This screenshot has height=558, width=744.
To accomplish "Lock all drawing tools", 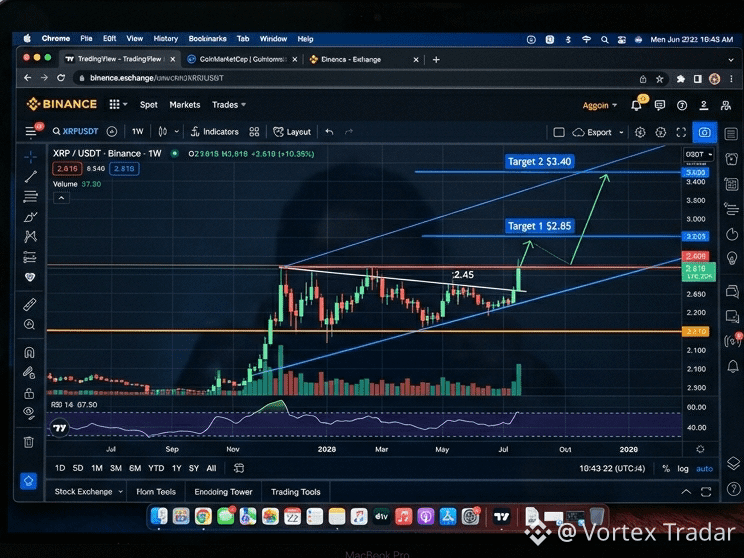I will [x=29, y=393].
